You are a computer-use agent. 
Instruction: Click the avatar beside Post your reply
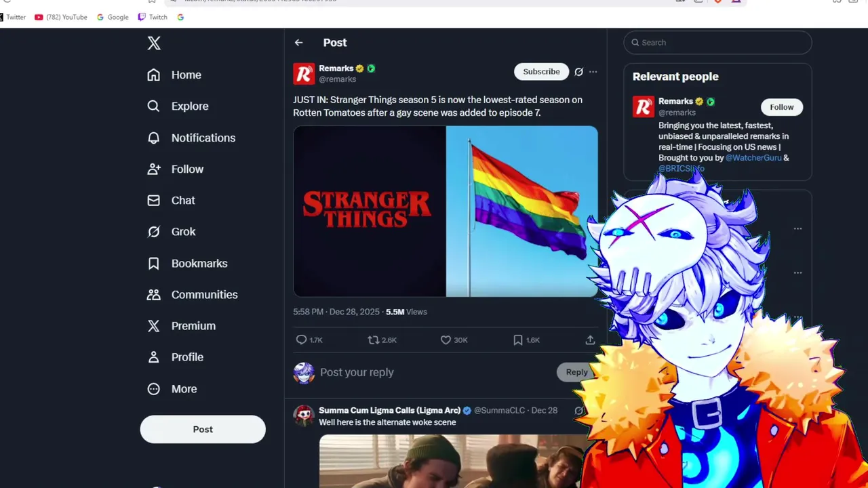[x=304, y=373]
